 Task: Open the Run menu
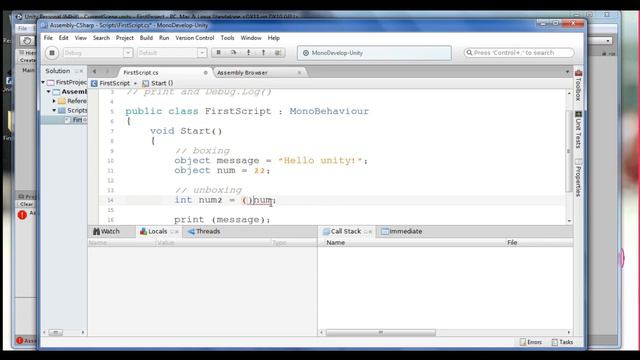click(164, 38)
